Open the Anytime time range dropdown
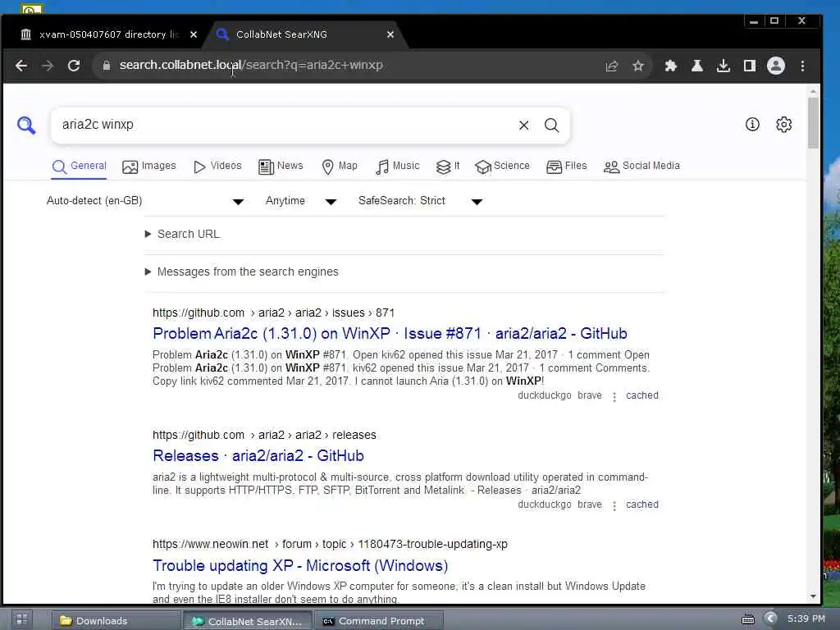The width and height of the screenshot is (840, 630). (x=300, y=201)
